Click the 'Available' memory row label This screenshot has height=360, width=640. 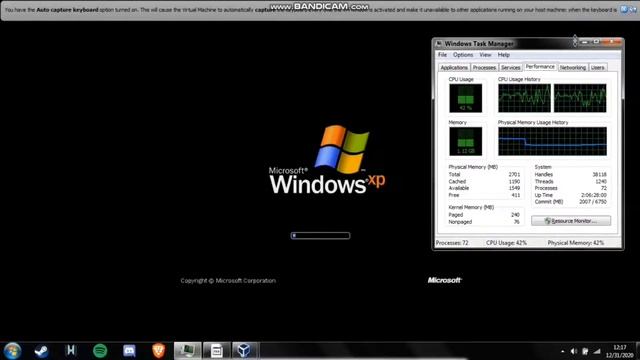459,188
